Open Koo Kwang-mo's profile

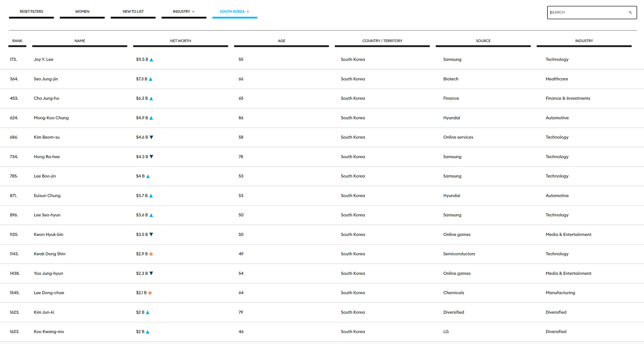[49, 332]
